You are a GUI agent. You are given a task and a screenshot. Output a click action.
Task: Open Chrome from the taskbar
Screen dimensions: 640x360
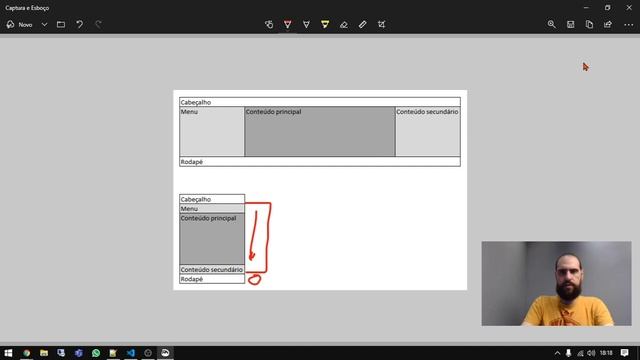[x=27, y=353]
